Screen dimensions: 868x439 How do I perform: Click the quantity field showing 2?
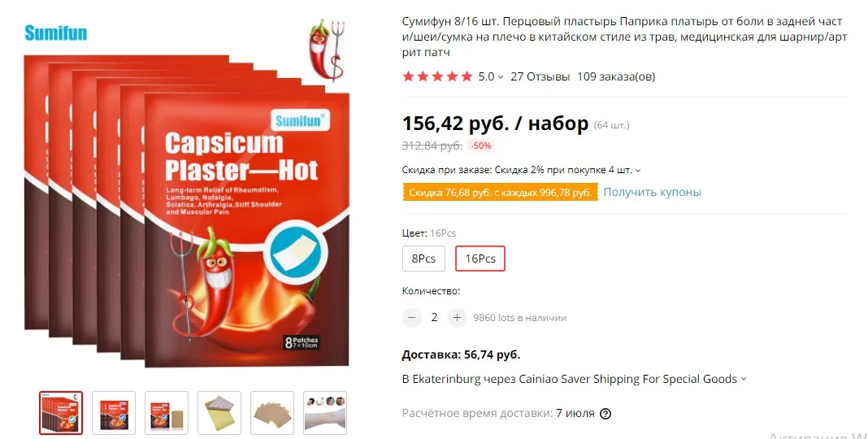coord(434,318)
